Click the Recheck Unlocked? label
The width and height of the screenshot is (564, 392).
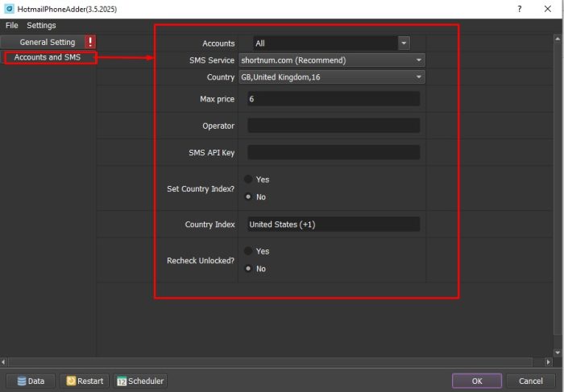tap(201, 261)
